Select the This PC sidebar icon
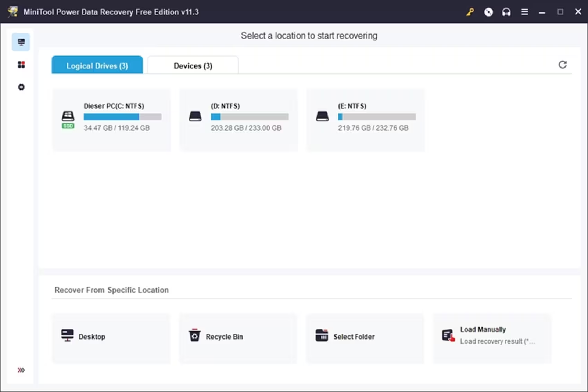The height and width of the screenshot is (392, 588). point(21,42)
